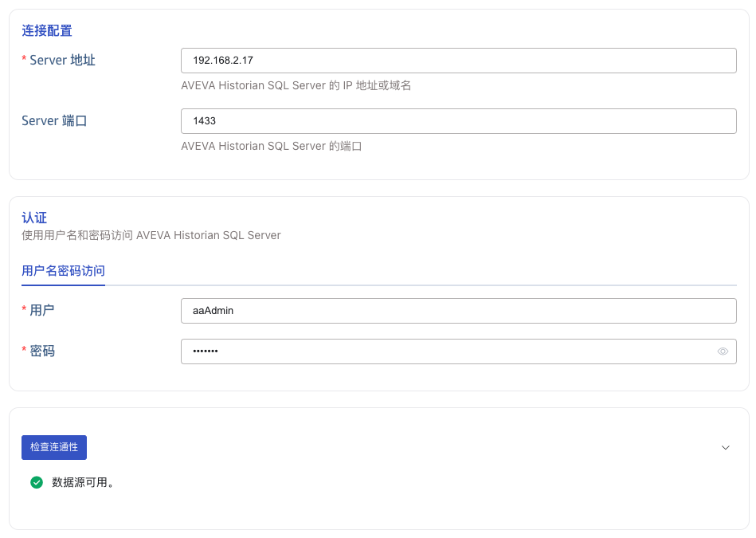
Task: Click the green success check icon
Action: click(36, 482)
